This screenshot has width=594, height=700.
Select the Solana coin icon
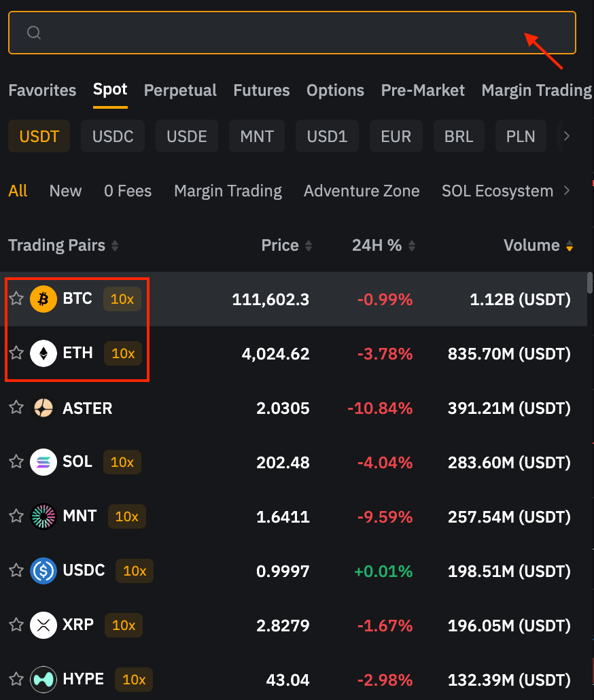pos(43,462)
